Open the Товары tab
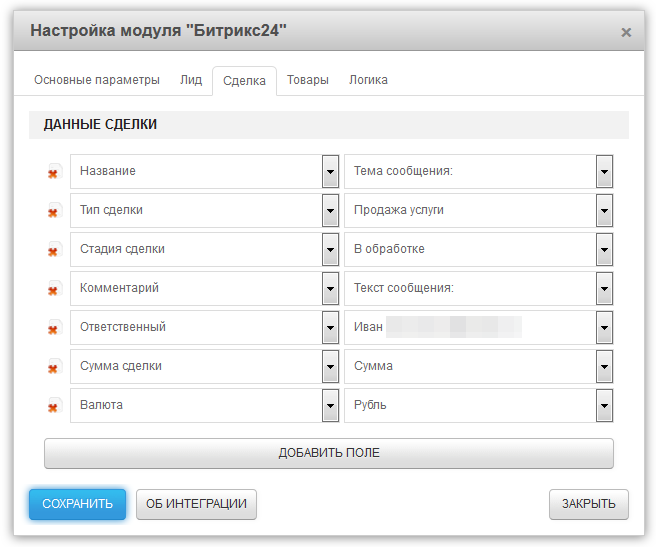 pyautogui.click(x=308, y=80)
